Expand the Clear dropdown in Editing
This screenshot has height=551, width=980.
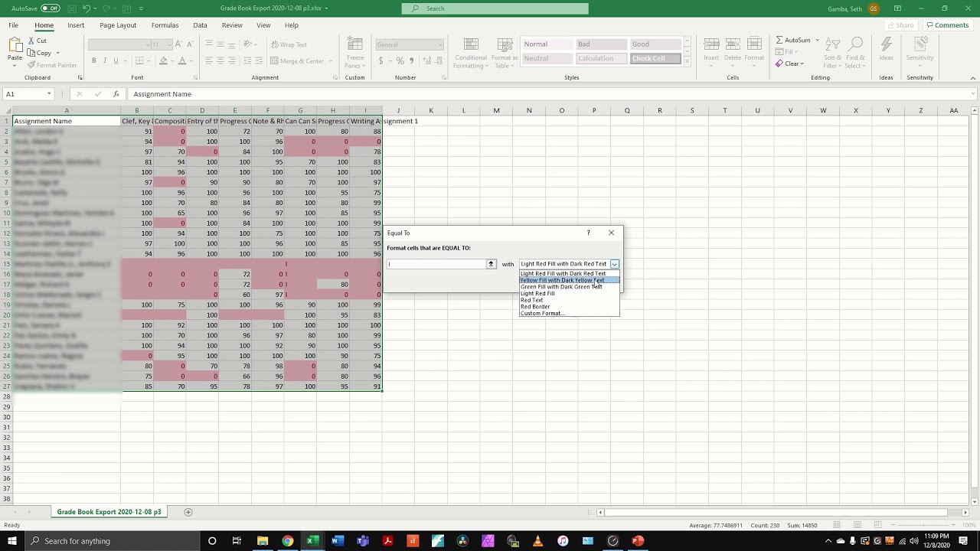(x=802, y=64)
